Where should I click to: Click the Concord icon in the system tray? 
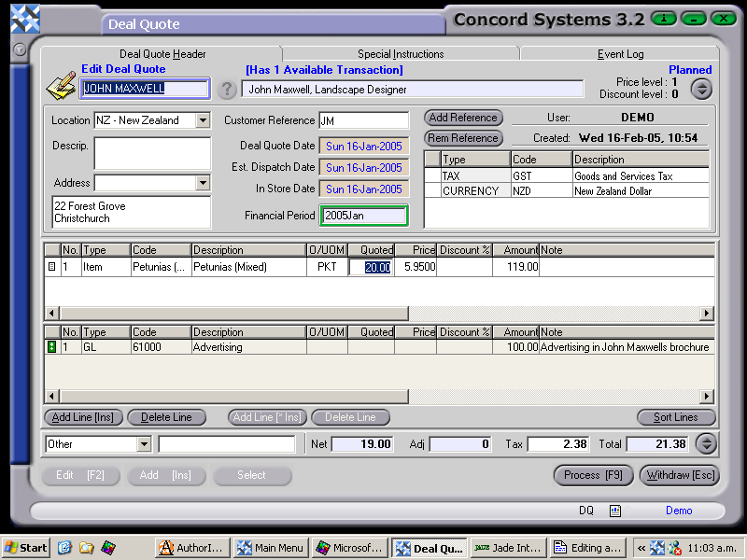point(656,549)
